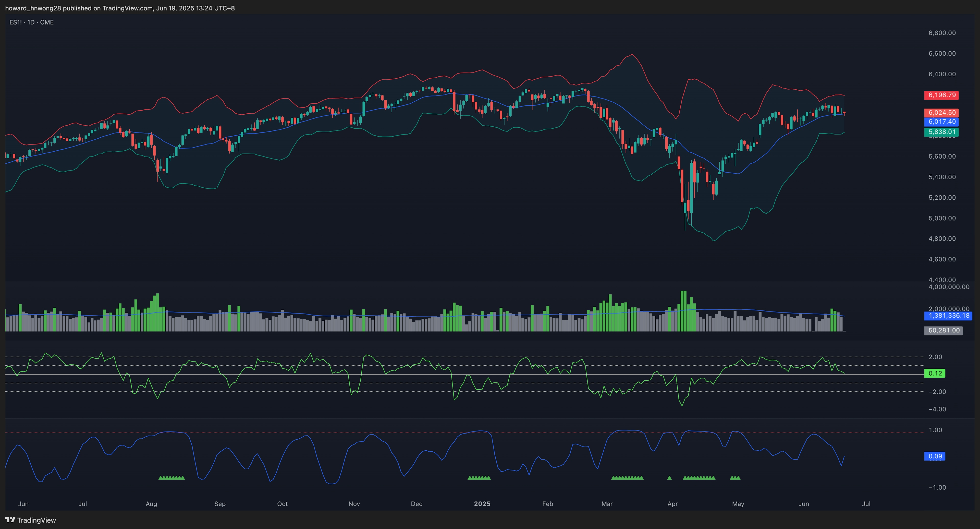Click the red 6,196.79 upper band label
980x529 pixels.
941,95
